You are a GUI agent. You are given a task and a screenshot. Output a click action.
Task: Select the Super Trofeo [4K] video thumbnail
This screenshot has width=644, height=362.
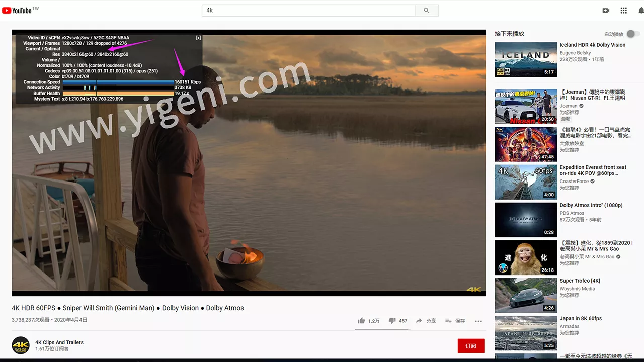[526, 295]
